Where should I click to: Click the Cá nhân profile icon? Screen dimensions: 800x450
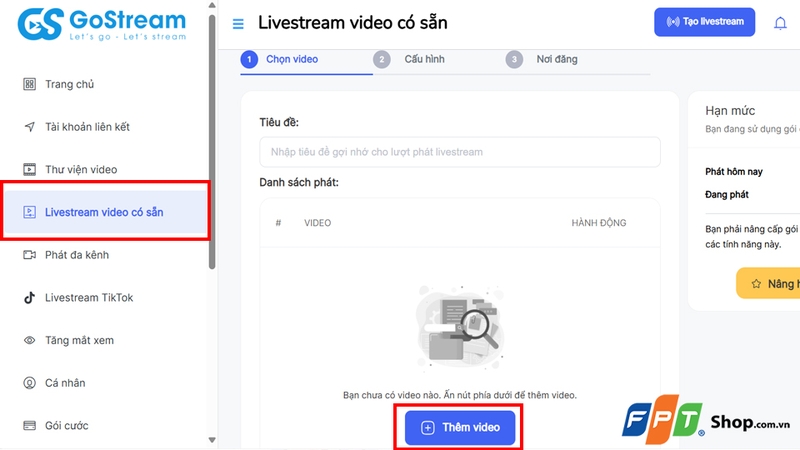pos(30,383)
